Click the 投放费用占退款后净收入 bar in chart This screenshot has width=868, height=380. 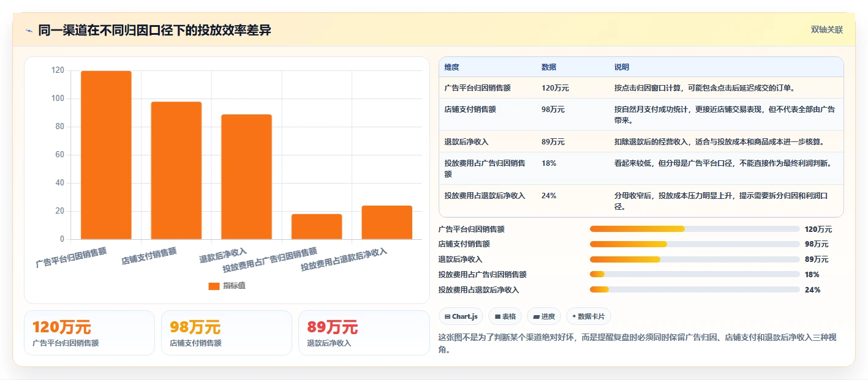(387, 222)
